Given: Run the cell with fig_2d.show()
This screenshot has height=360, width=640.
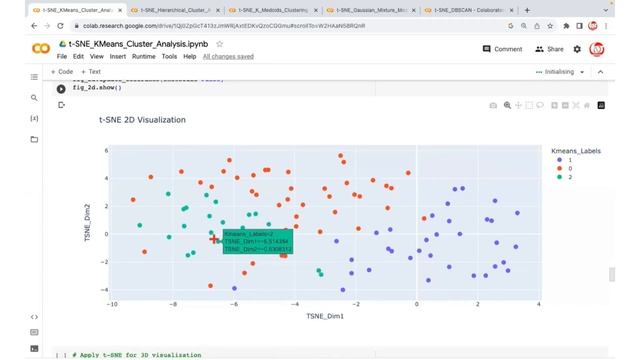Looking at the screenshot, I should 61,89.
